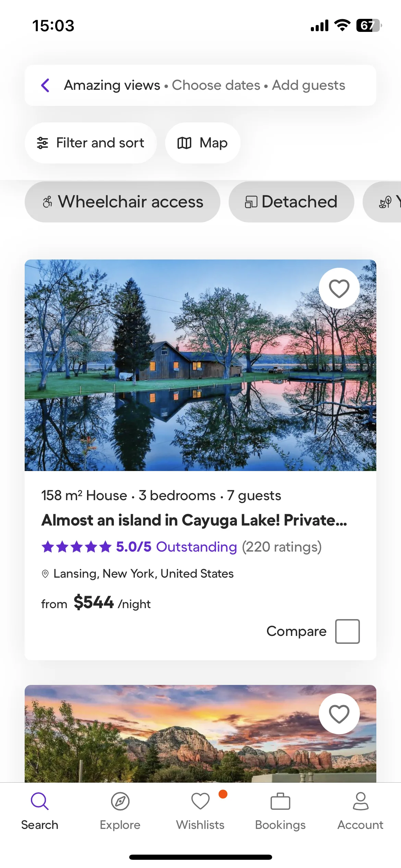Tap 'Choose dates' in the search field
Viewport: 401px width, 868px height.
coord(216,85)
